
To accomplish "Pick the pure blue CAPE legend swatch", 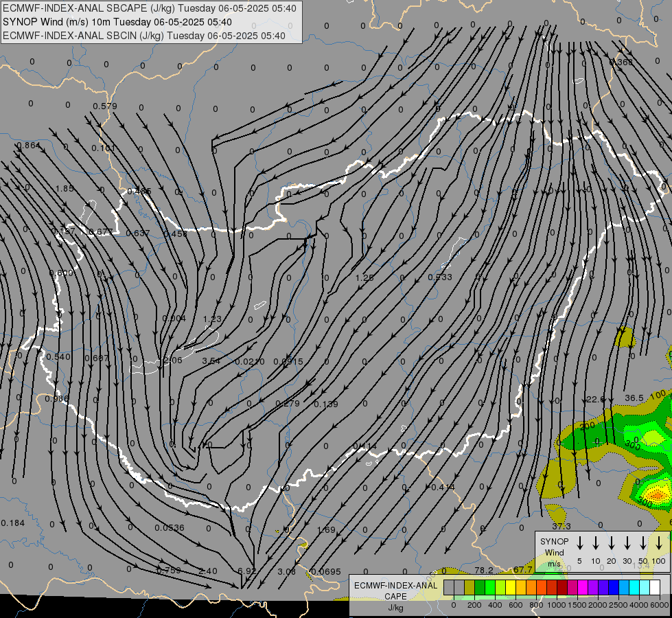I will click(613, 587).
